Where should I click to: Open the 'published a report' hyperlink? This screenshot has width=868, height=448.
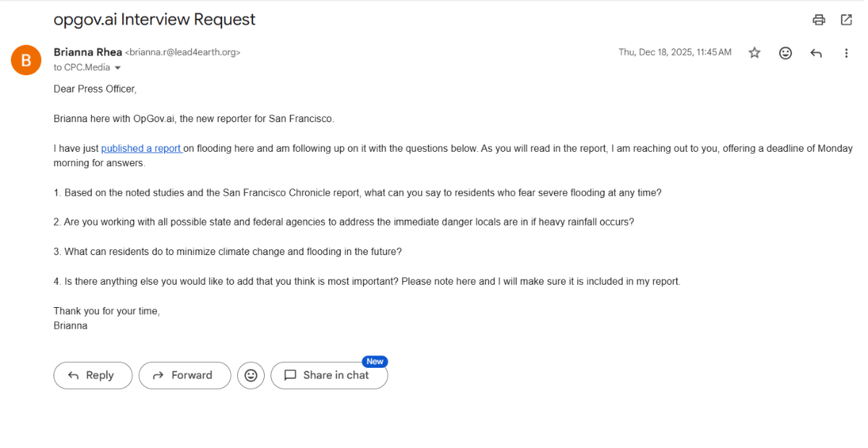(x=141, y=148)
